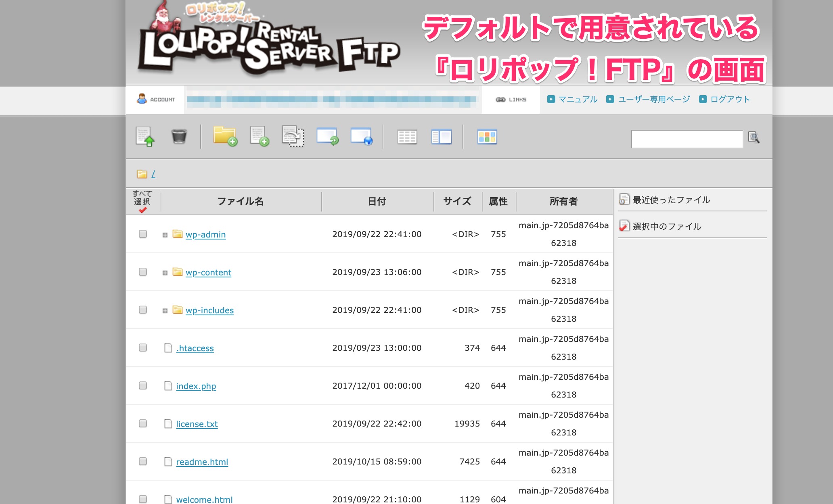The image size is (833, 504).
Task: Click the window with globe icon
Action: [361, 136]
